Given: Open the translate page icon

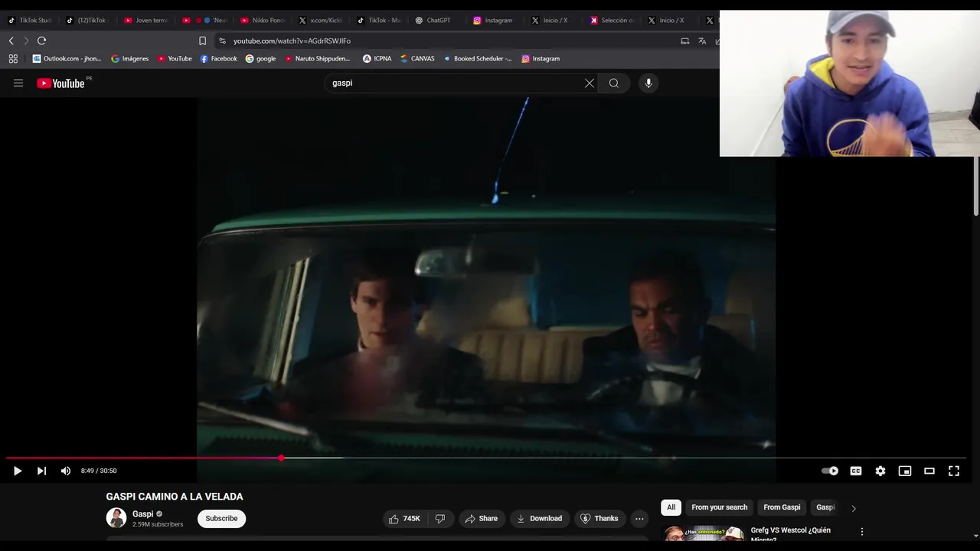Looking at the screenshot, I should tap(702, 41).
